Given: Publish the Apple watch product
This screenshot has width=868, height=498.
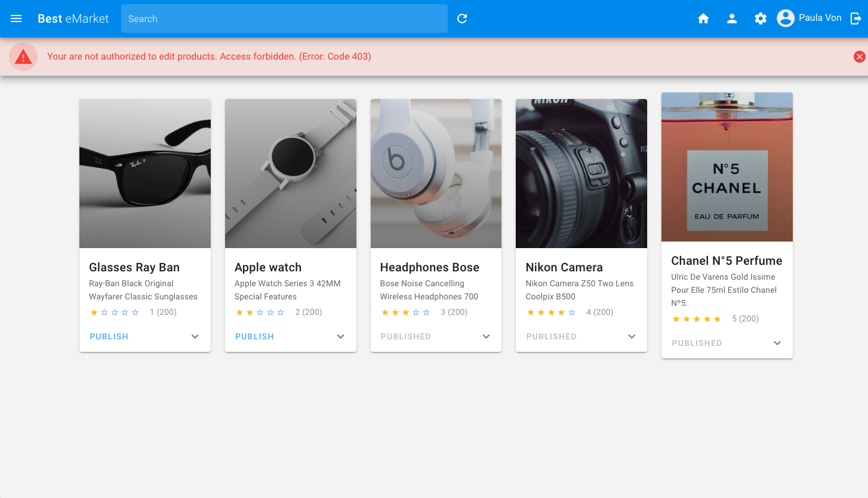Looking at the screenshot, I should coord(254,336).
